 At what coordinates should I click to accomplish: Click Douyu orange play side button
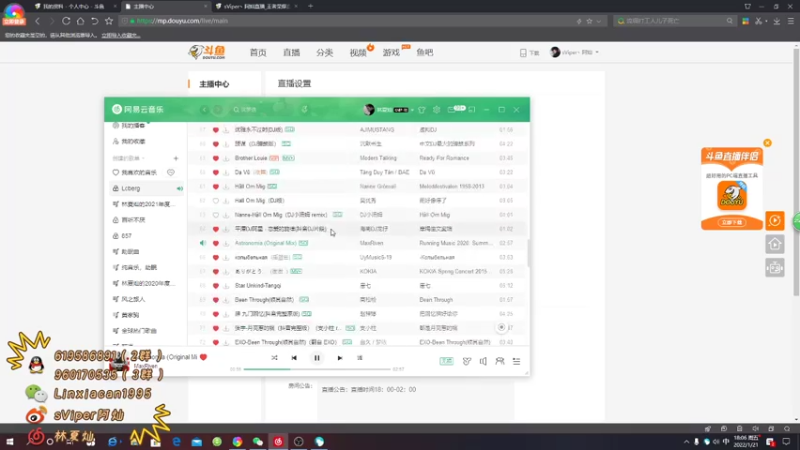click(x=775, y=221)
